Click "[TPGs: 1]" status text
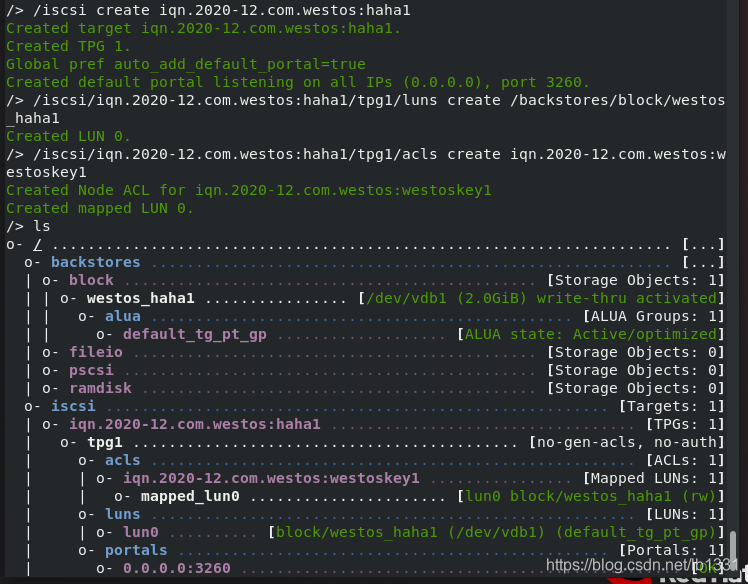 click(685, 424)
